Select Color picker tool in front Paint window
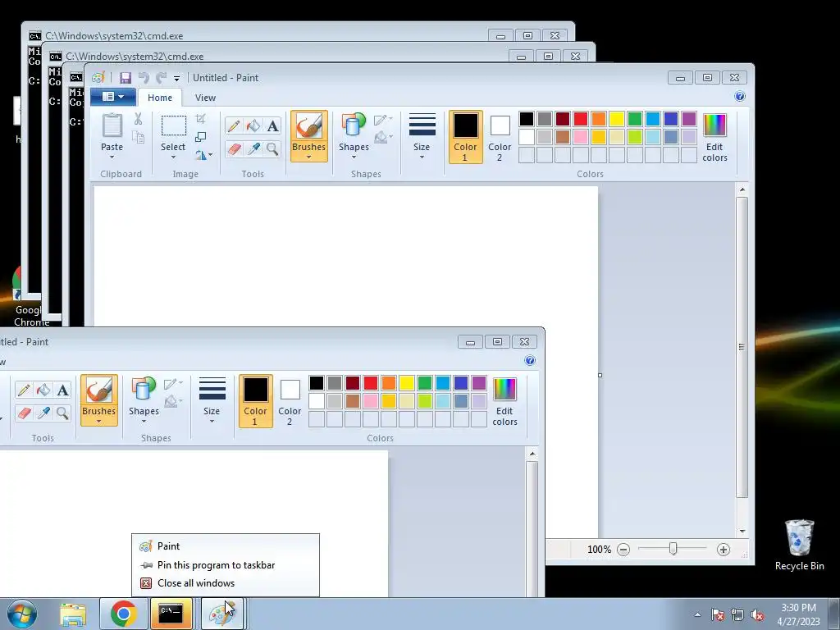 pyautogui.click(x=43, y=413)
